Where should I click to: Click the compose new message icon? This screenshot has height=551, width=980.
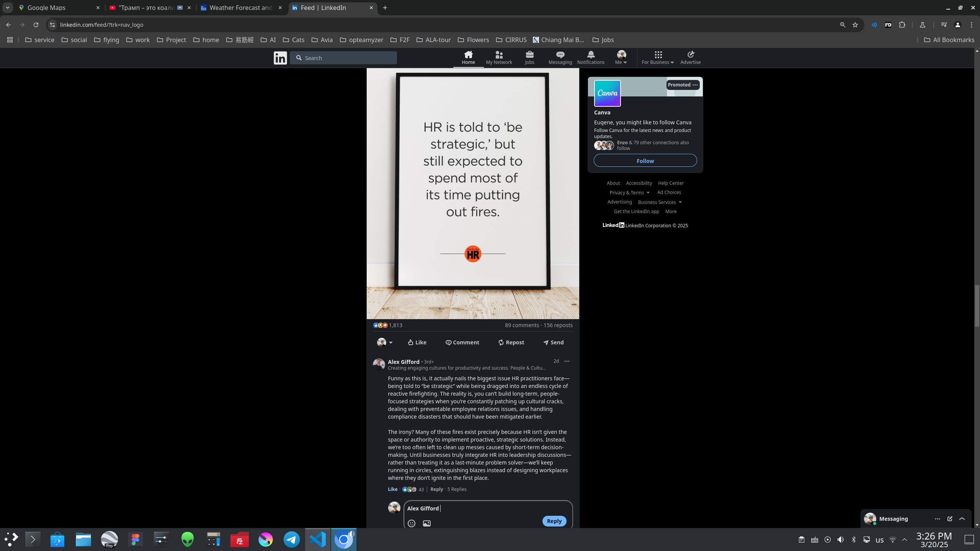tap(950, 518)
